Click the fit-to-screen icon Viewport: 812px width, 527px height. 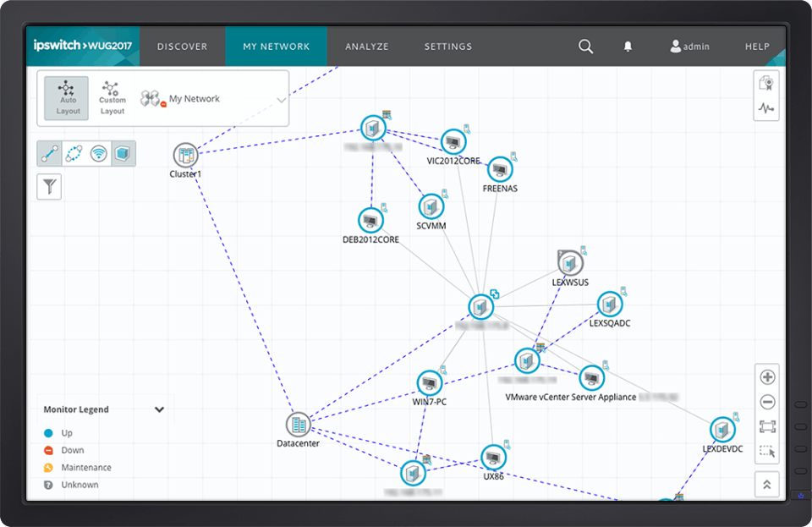[x=767, y=426]
